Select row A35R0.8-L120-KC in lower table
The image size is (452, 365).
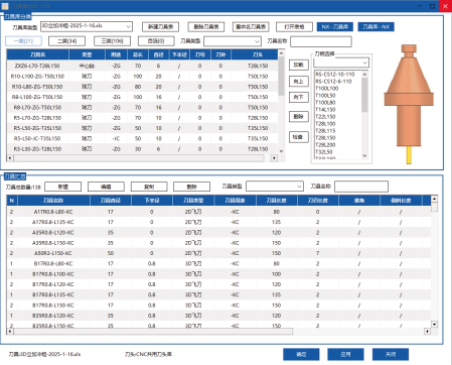tap(219, 232)
